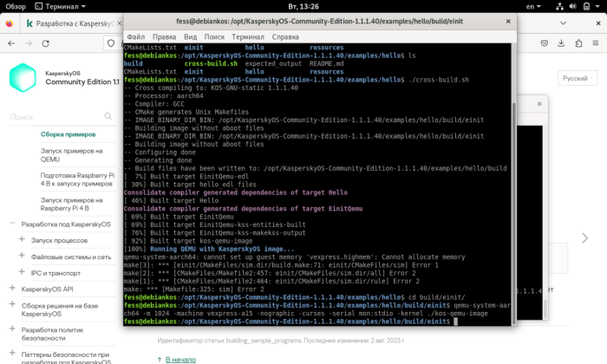Open Firefox extensions puzzle icon

click(578, 43)
